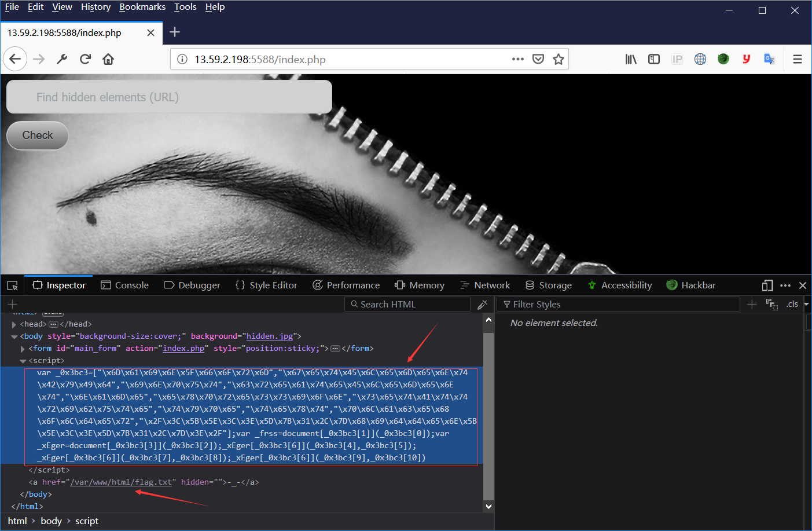The width and height of the screenshot is (812, 531).
Task: Click the reload page icon
Action: point(85,59)
